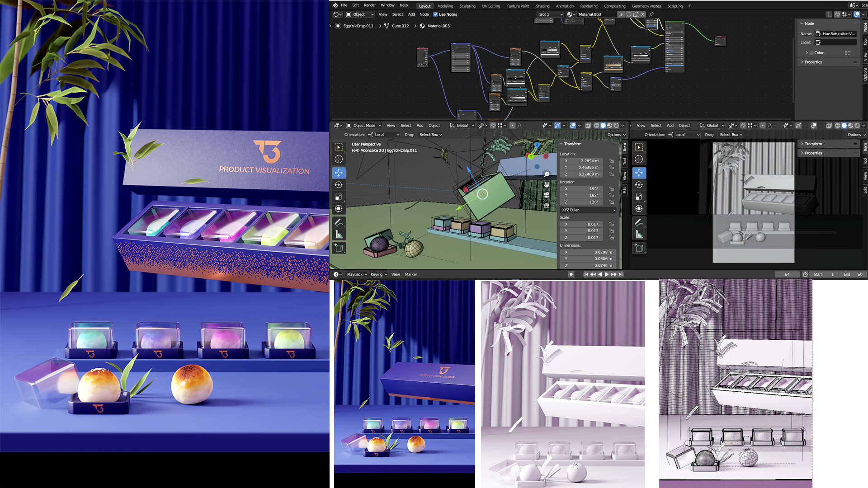Click the Blender logo icon in the menu bar
868x488 pixels.
pos(335,5)
